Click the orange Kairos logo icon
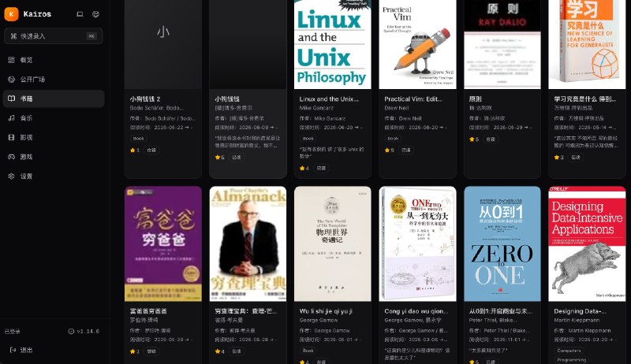The width and height of the screenshot is (631, 364). [x=11, y=14]
